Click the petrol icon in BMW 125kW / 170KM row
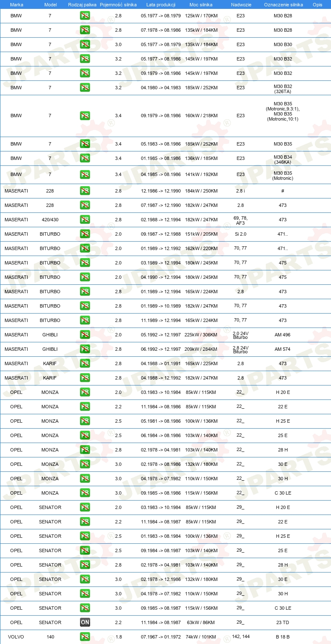331x644 pixels. point(85,16)
